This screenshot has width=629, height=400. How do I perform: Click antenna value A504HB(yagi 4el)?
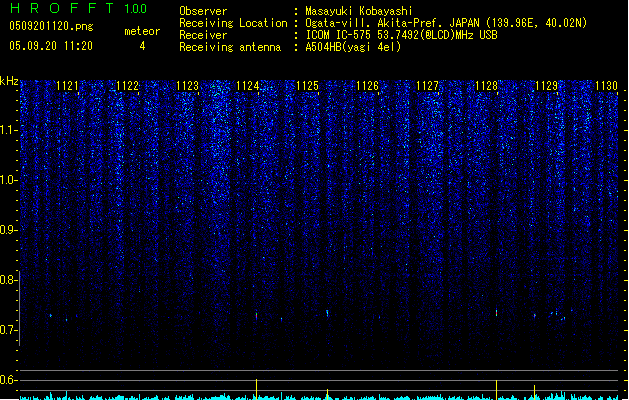pyautogui.click(x=353, y=47)
